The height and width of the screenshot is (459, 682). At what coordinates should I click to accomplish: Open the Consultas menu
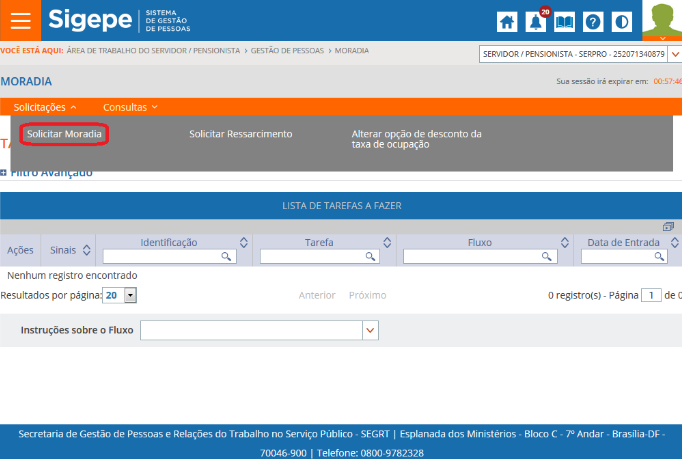tap(130, 107)
